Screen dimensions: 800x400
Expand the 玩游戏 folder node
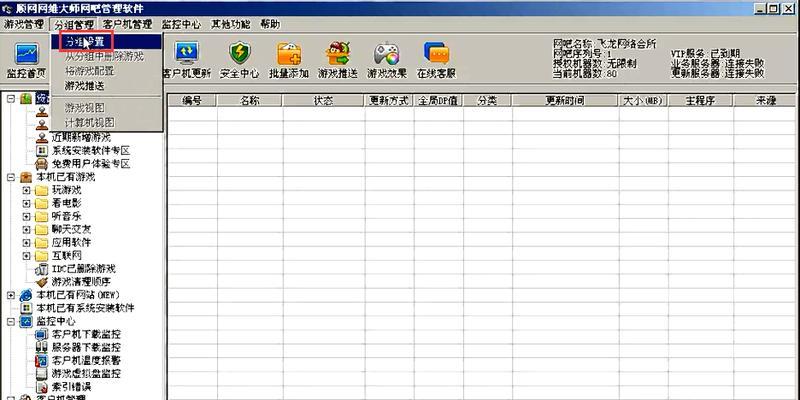[27, 189]
